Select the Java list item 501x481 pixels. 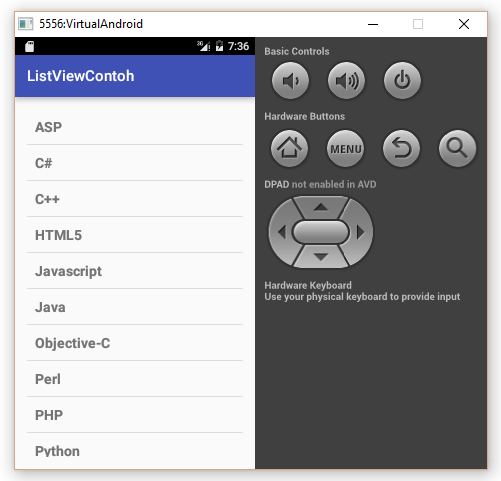click(x=135, y=307)
